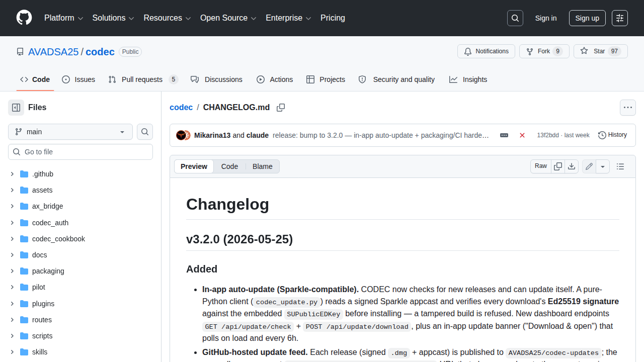Switch to the Preview view
This screenshot has width=644, height=362.
pos(194,166)
